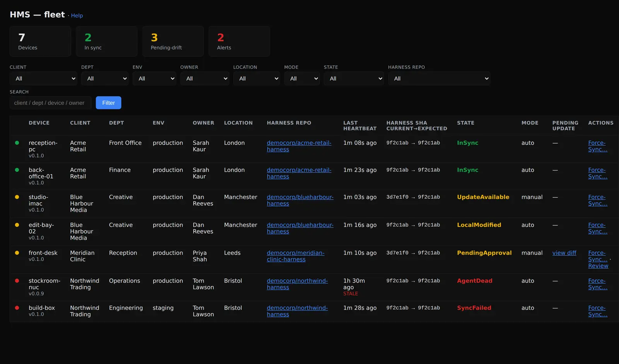Screen dimensions: 619x364
Task: Open the CLIENT filter dropdown
Action: click(x=44, y=79)
